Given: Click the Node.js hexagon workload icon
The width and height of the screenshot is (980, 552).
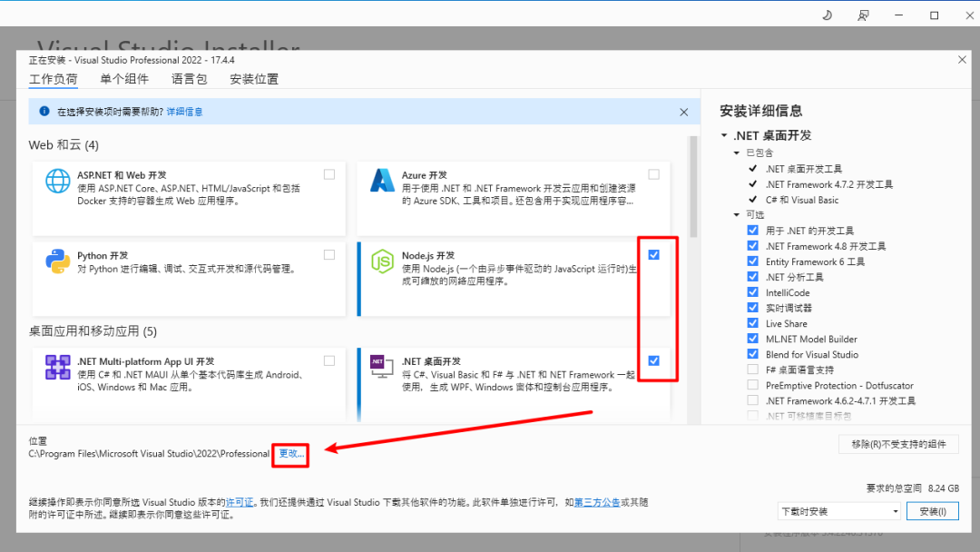Looking at the screenshot, I should click(x=382, y=261).
